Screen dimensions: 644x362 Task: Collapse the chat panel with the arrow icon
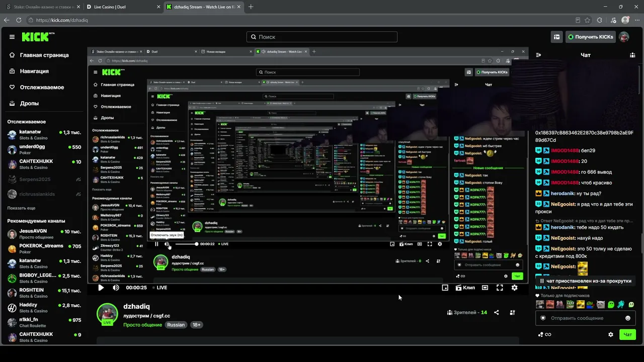pos(538,55)
